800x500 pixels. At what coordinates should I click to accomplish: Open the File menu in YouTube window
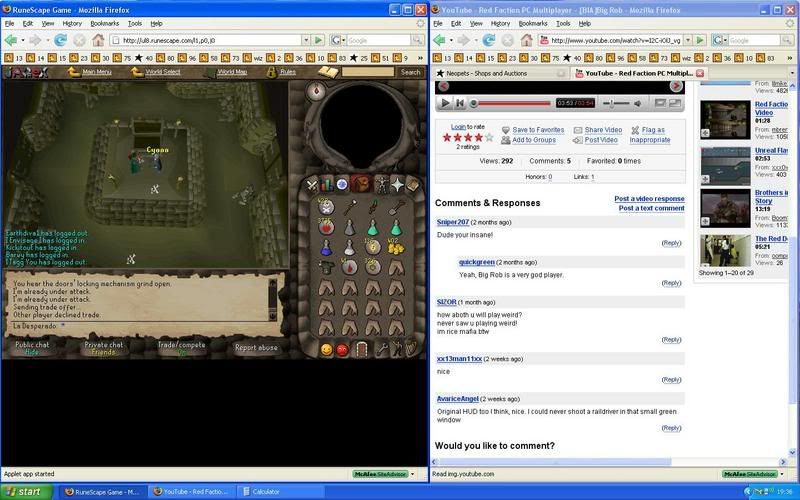tap(438, 23)
